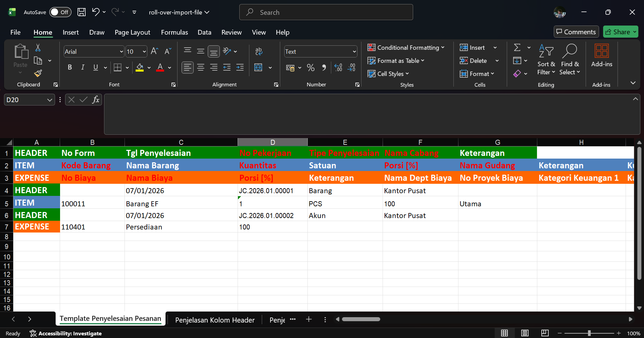
Task: Toggle Italic formatting
Action: 83,68
